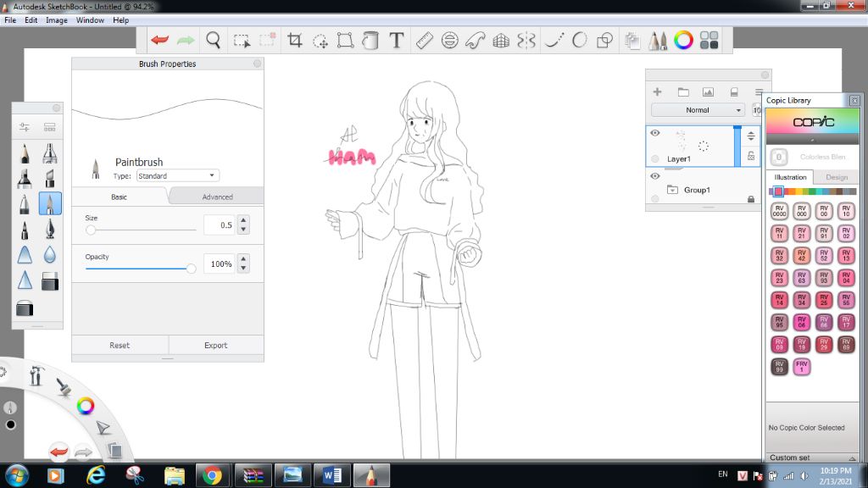Click the Export button in Brush Properties
This screenshot has height=488, width=868.
(x=216, y=345)
